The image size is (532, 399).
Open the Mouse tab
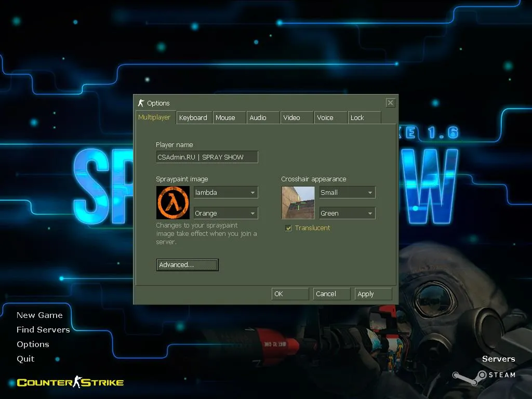click(229, 118)
